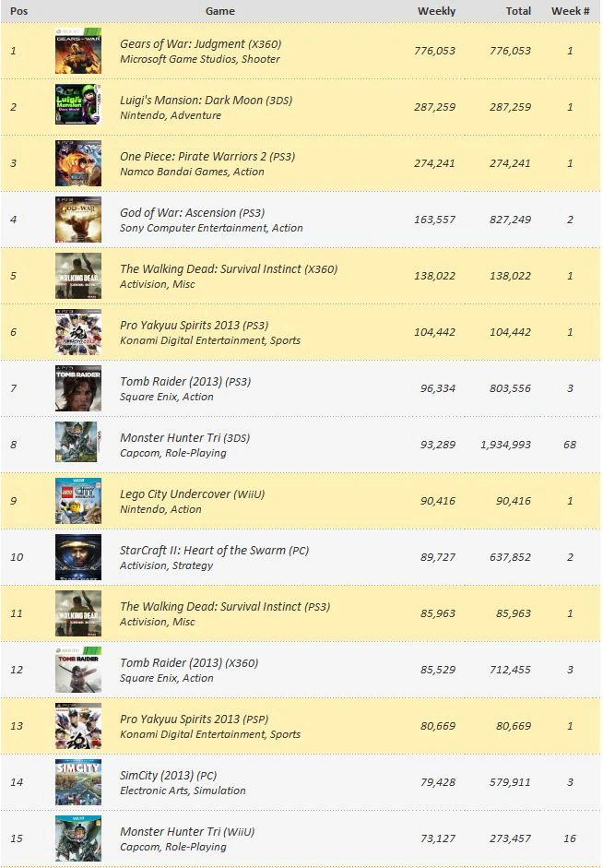Click the Pro Yakyuu Spirits 2013 PS3 cover

click(x=78, y=333)
